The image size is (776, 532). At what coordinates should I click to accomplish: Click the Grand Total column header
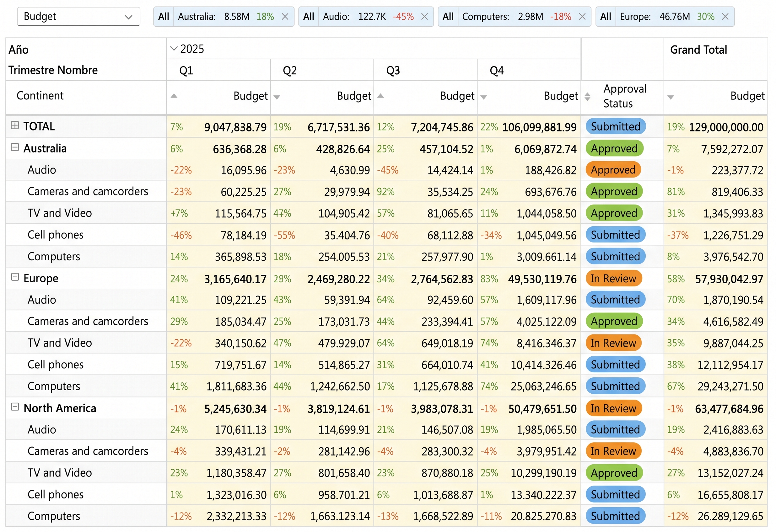(x=698, y=50)
